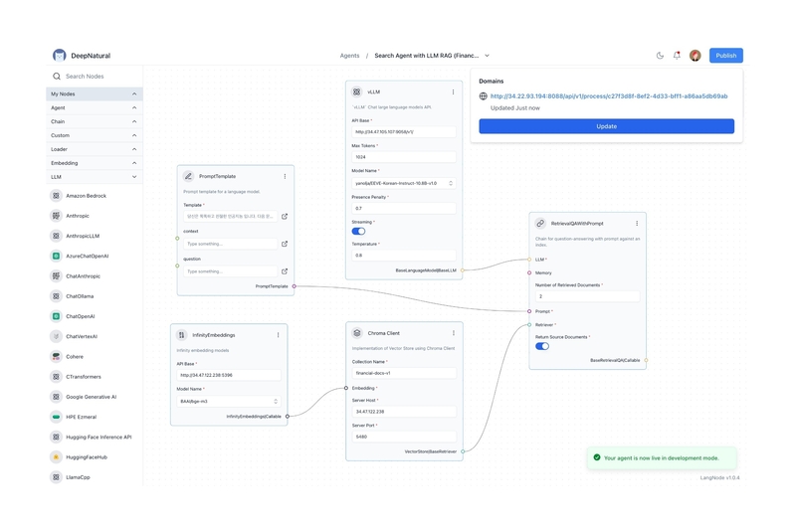Open InfinityEmbeddings node options menu
The width and height of the screenshot is (796, 532).
coord(279,335)
